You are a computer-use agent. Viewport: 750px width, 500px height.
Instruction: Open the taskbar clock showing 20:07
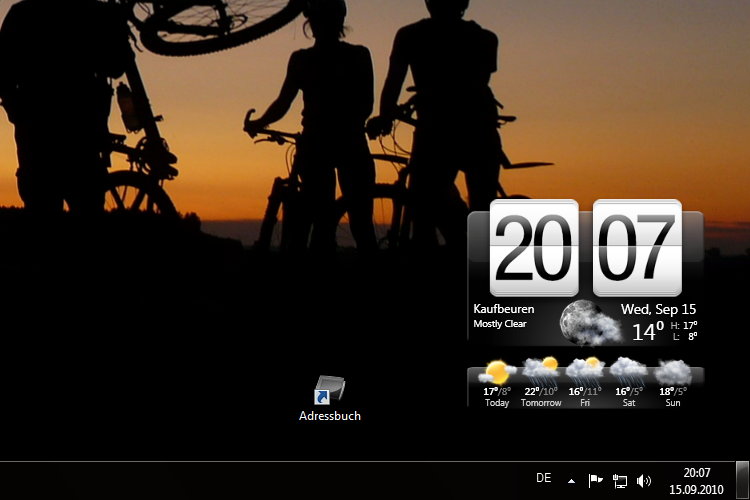pyautogui.click(x=696, y=480)
